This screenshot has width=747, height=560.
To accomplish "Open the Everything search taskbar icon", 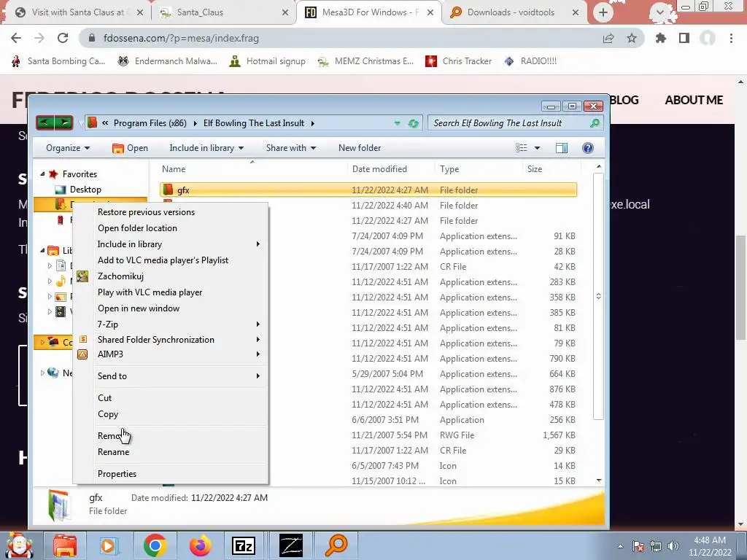I will coord(336,545).
